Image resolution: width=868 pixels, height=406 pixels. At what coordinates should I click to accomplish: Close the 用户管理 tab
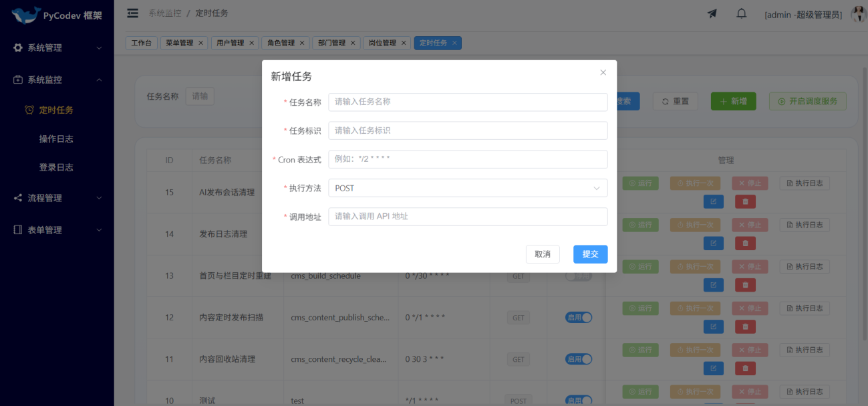(252, 43)
